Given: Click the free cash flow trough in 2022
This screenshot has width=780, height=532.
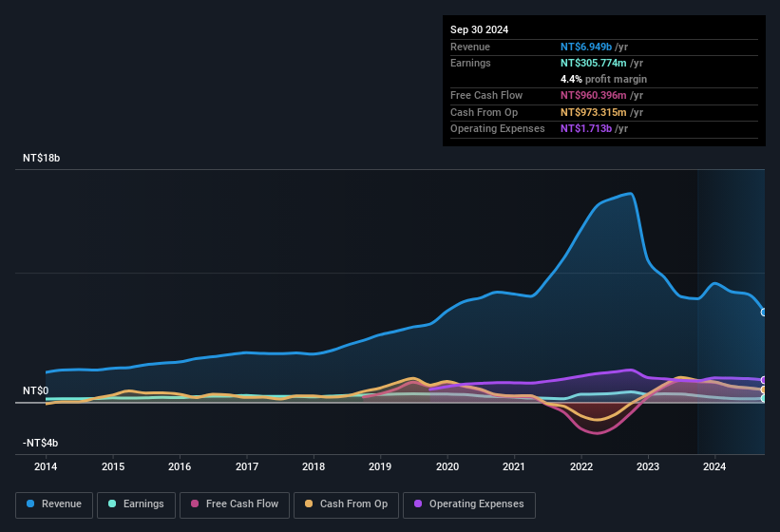Looking at the screenshot, I should (597, 433).
